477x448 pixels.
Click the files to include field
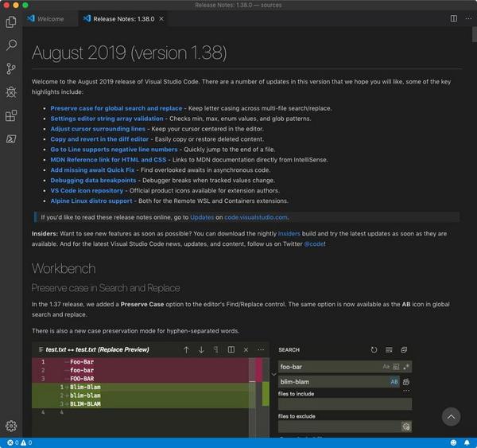click(x=345, y=404)
